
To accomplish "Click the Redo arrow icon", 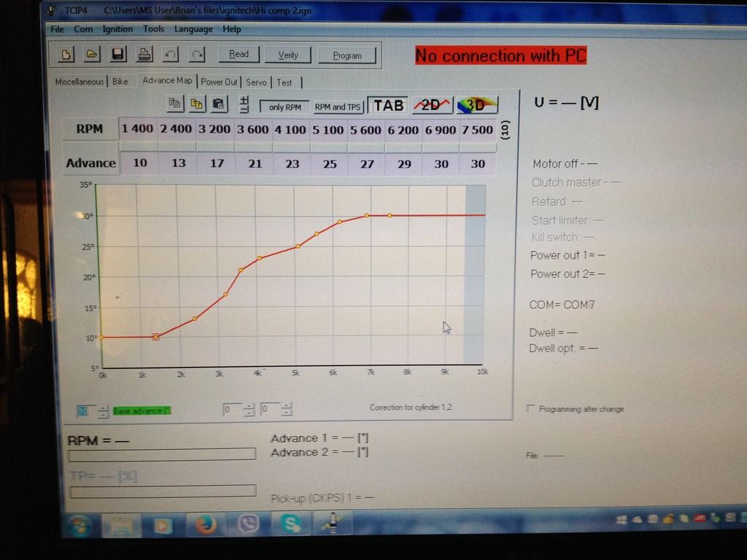I will tap(196, 54).
